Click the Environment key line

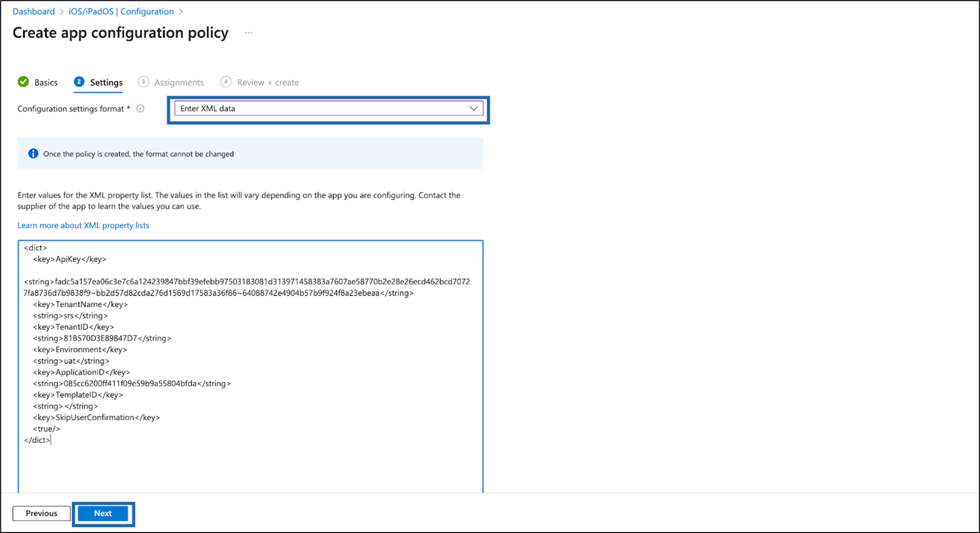tap(80, 349)
